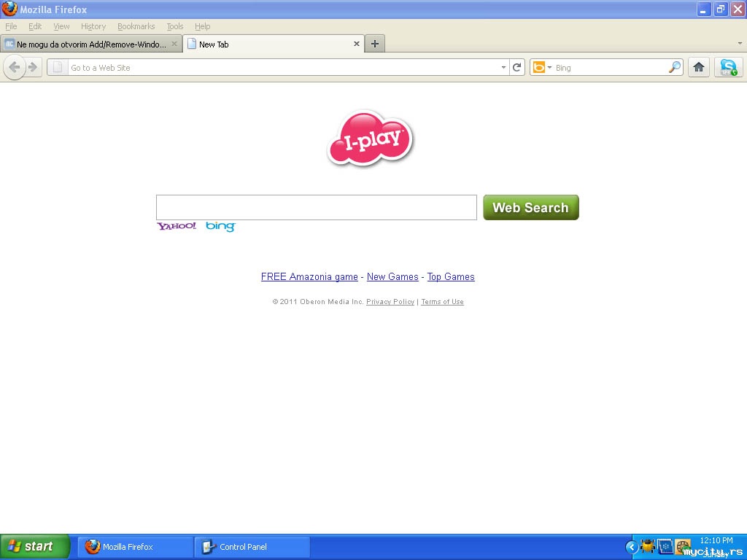Open the Privacy Policy link
This screenshot has height=560, width=747.
[390, 301]
